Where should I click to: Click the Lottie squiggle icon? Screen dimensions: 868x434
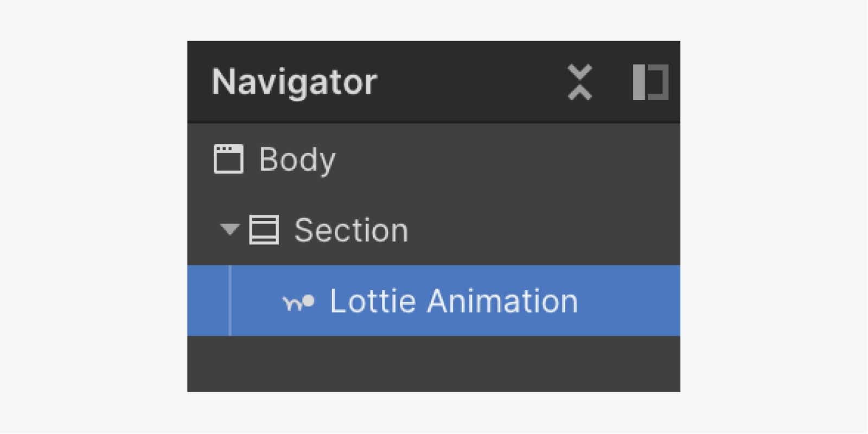(298, 302)
